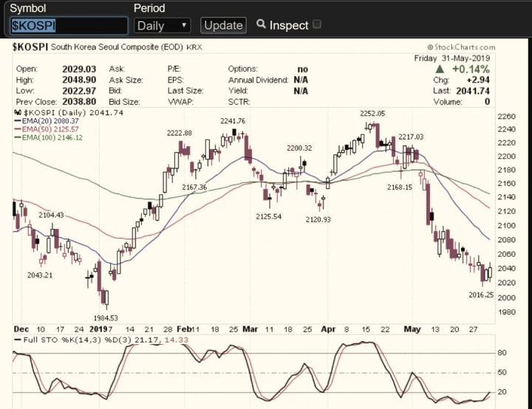Image resolution: width=532 pixels, height=409 pixels.
Task: Click the South Korea Seoul Composite (EOD) name
Action: (117, 47)
